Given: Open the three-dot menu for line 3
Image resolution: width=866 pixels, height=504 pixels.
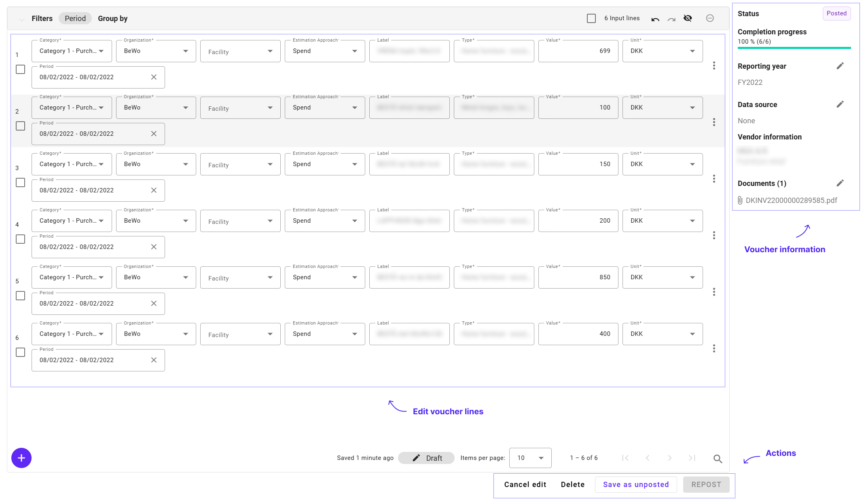Looking at the screenshot, I should pos(714,179).
